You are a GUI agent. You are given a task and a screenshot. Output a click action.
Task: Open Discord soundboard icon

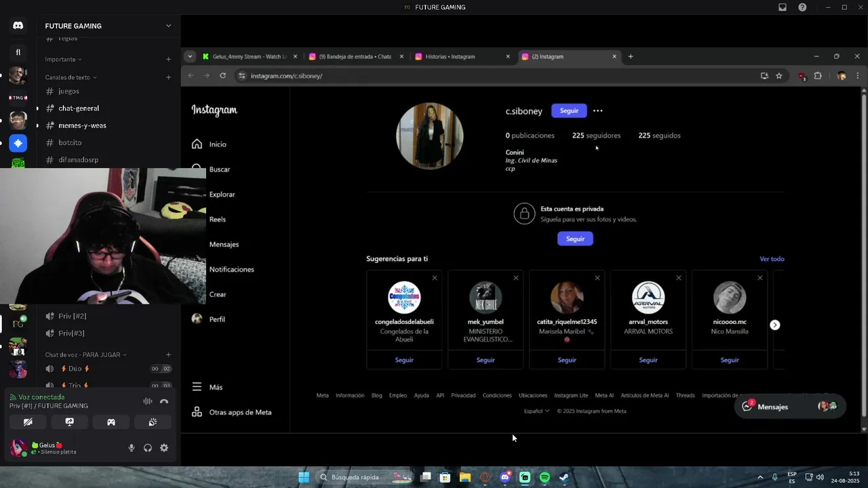153,422
